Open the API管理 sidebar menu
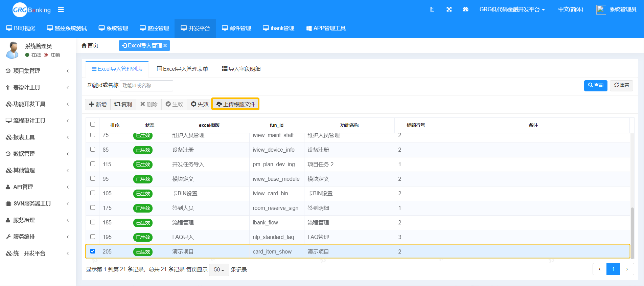 pyautogui.click(x=38, y=187)
